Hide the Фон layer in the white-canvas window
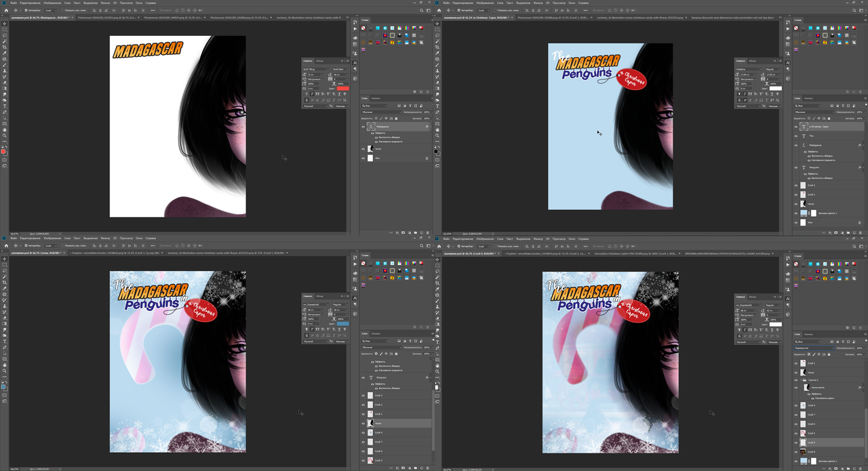 pos(363,159)
